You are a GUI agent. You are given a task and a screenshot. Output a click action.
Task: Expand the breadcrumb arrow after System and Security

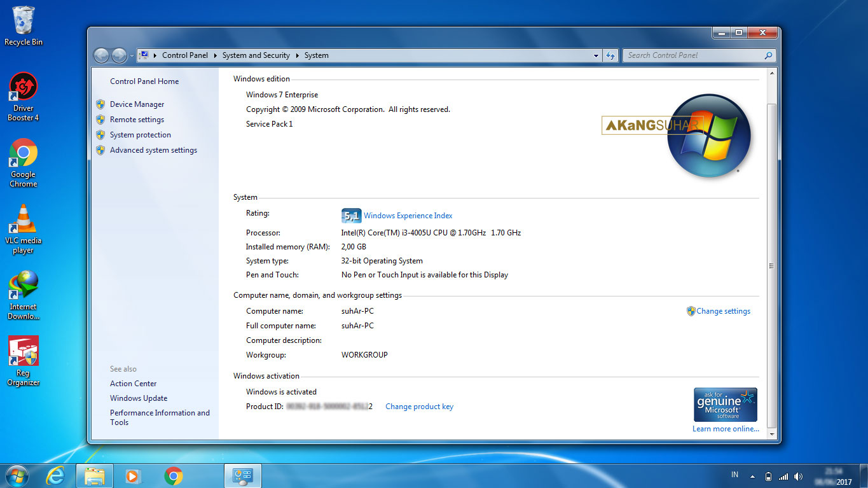[297, 55]
